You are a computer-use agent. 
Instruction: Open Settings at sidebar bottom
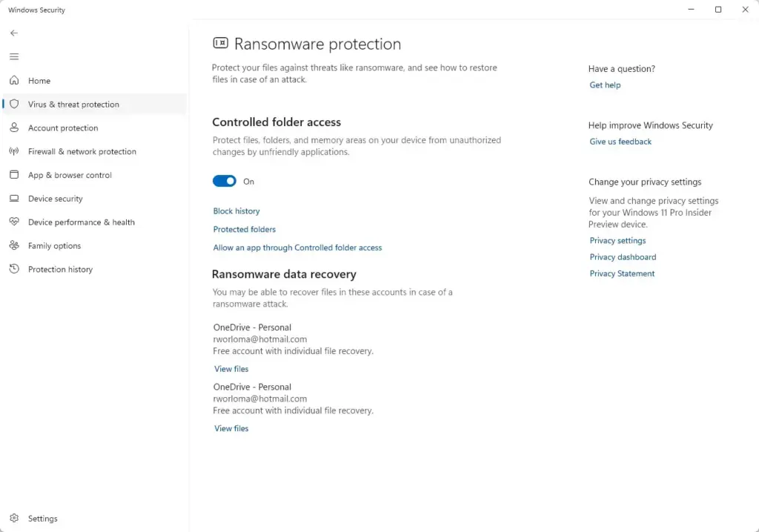click(x=94, y=519)
